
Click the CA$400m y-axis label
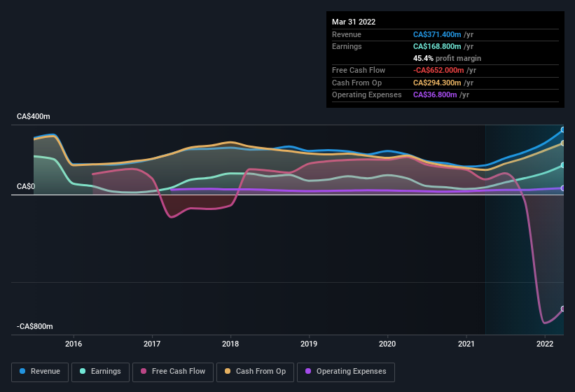pyautogui.click(x=34, y=116)
